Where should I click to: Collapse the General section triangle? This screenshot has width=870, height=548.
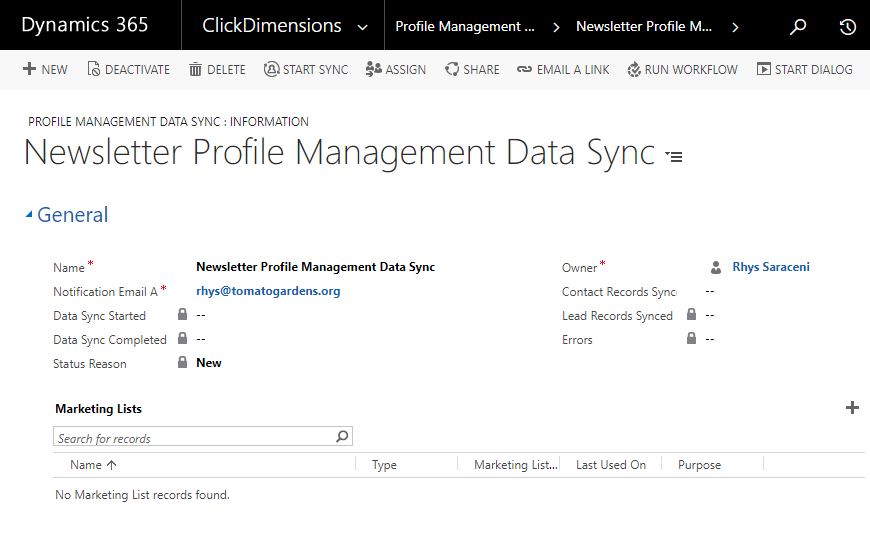click(29, 215)
